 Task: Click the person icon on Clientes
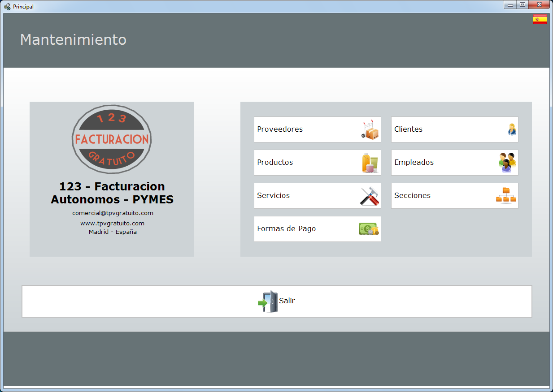(x=512, y=129)
